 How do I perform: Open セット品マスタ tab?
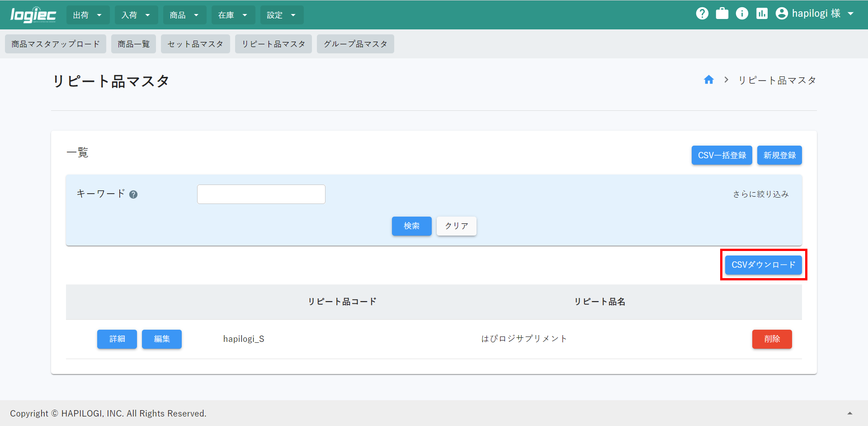[195, 44]
